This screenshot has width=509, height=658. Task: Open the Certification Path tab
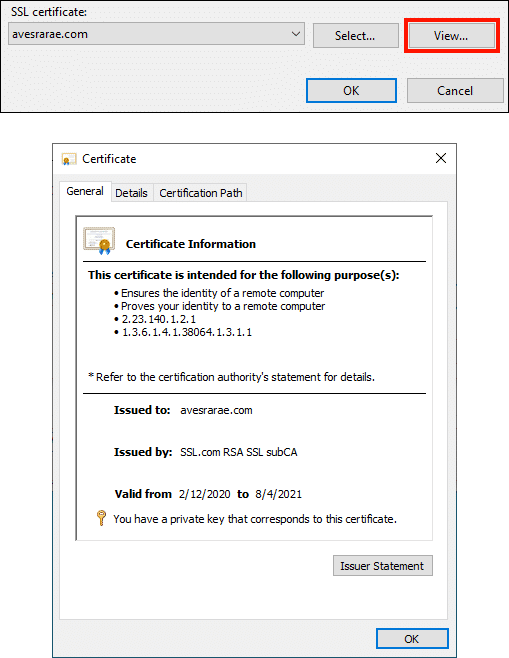click(x=201, y=193)
